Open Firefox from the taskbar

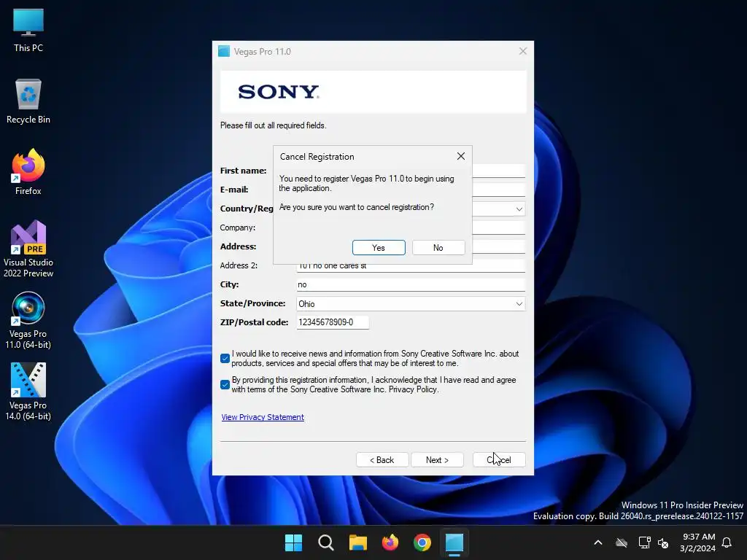390,542
